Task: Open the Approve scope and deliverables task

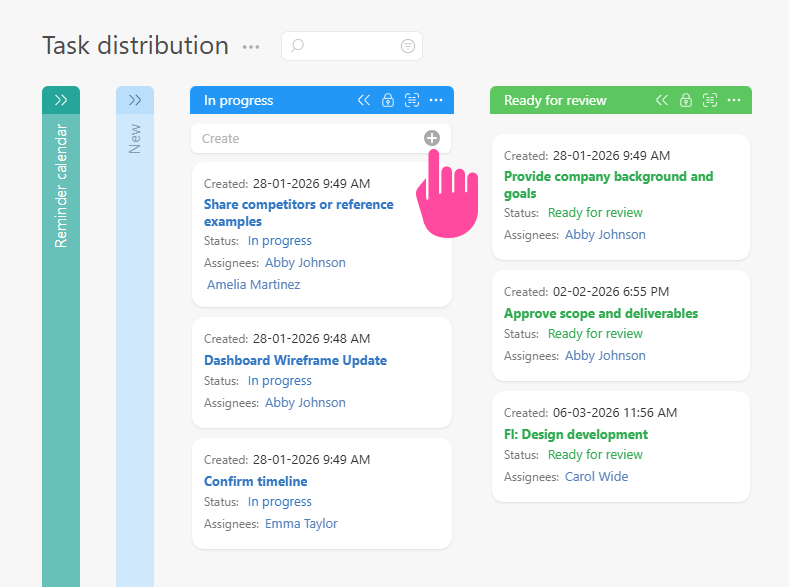Action: (600, 313)
